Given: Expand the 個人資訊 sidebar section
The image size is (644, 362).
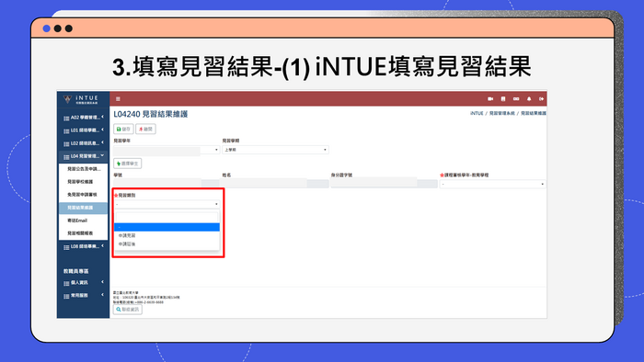Looking at the screenshot, I should 84,283.
